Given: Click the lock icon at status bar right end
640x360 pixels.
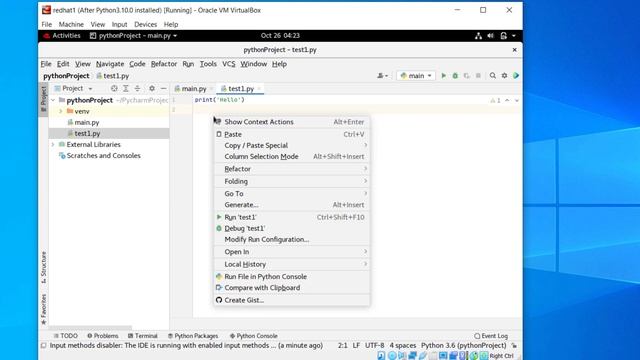Looking at the screenshot, I should 514,346.
